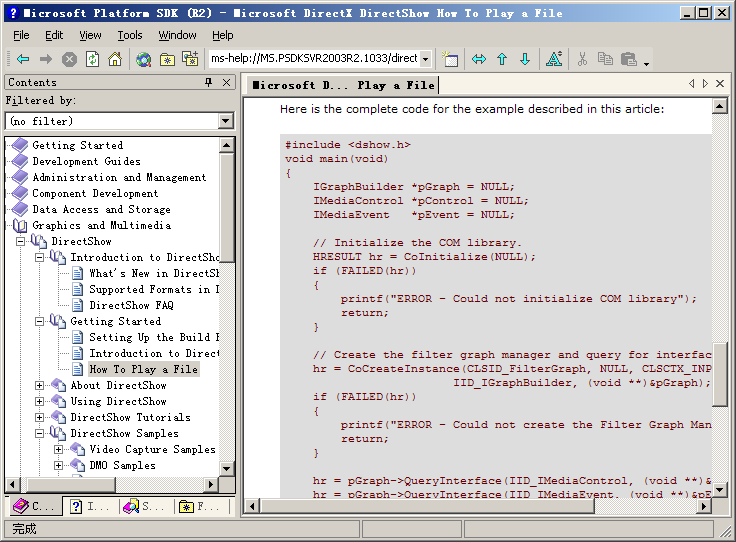Click the Font Size icon
The image size is (736, 542).
point(554,59)
